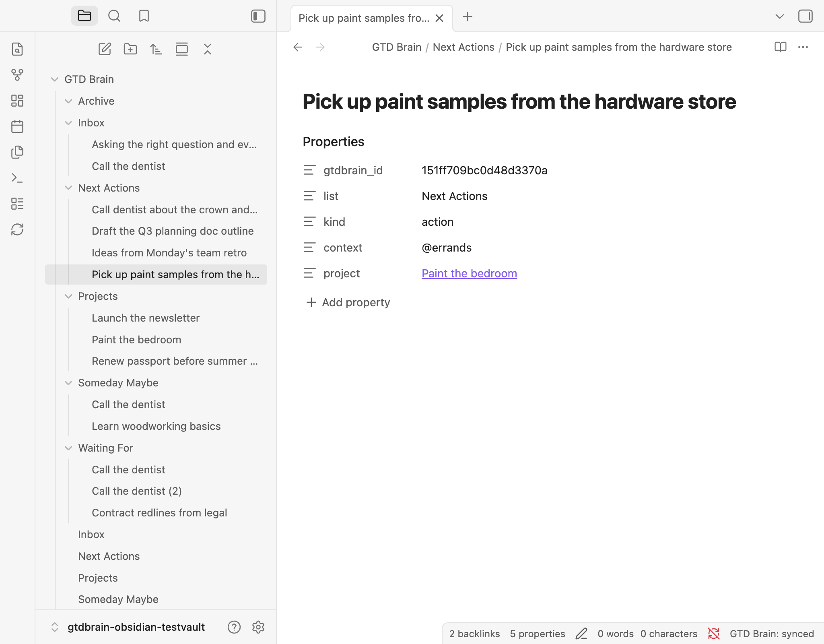Open quick switcher ribbon icon
This screenshot has height=644, width=824.
(17, 49)
